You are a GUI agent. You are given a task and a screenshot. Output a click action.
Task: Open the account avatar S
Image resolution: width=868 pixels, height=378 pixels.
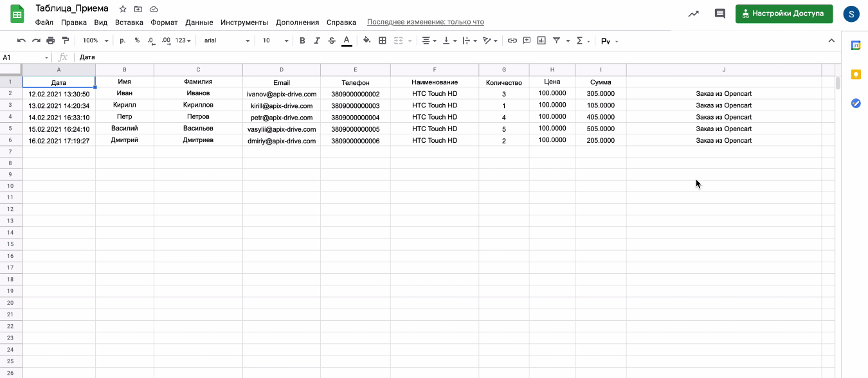tap(851, 14)
